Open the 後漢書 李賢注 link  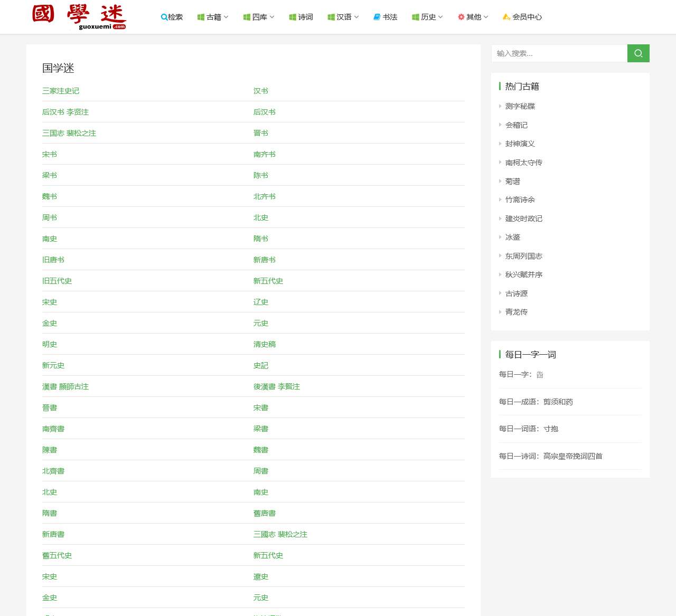click(x=277, y=386)
